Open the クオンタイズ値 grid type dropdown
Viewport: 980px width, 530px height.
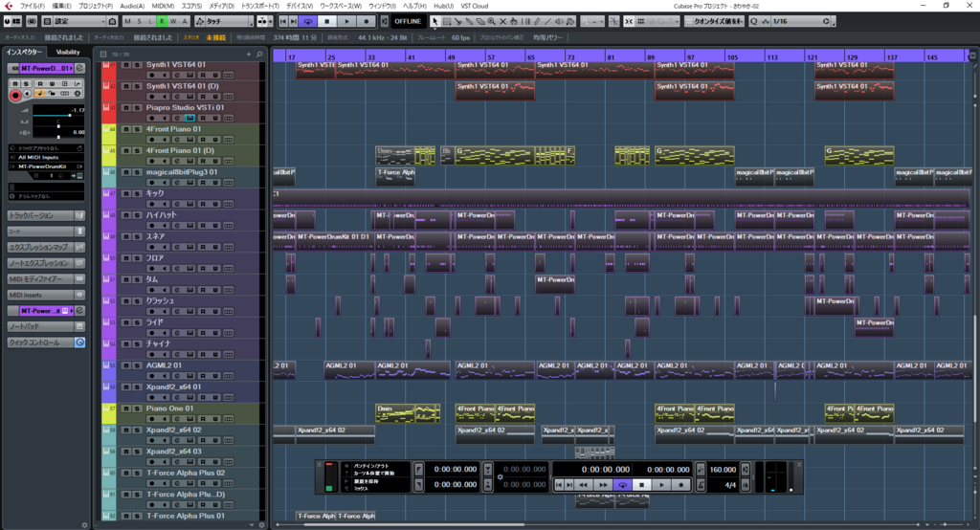(715, 21)
